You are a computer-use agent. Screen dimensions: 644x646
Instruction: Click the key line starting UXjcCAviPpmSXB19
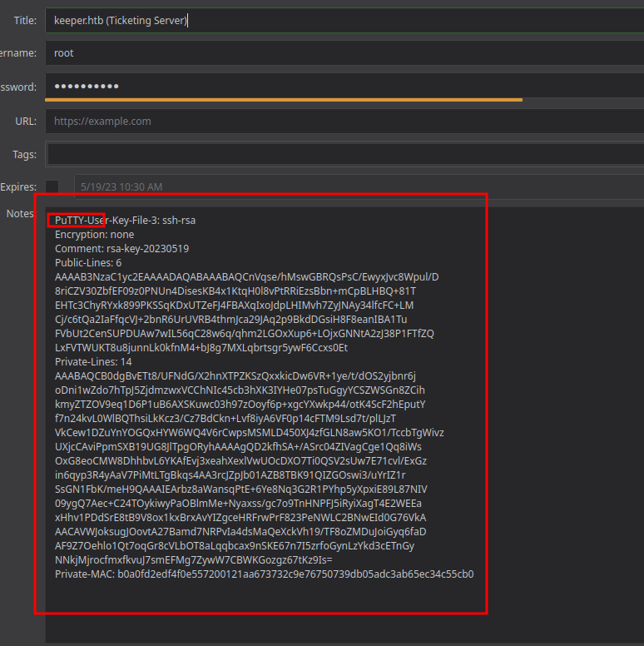[x=238, y=446]
